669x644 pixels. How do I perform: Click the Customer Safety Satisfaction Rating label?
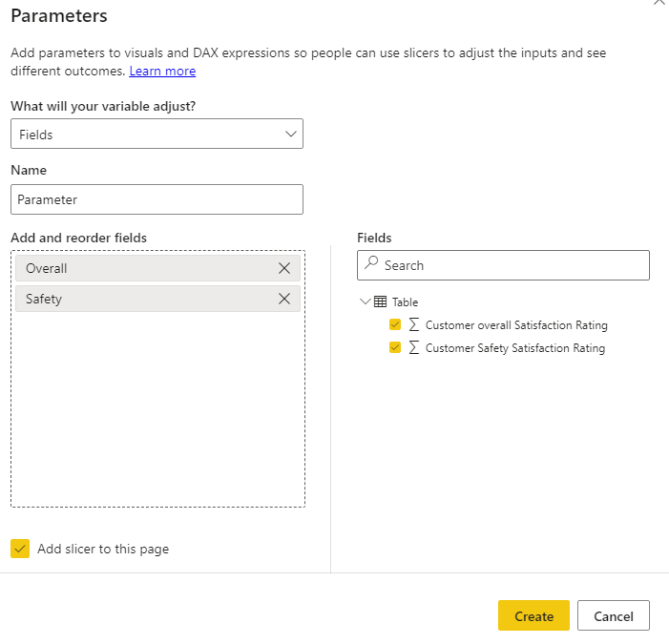tap(515, 348)
